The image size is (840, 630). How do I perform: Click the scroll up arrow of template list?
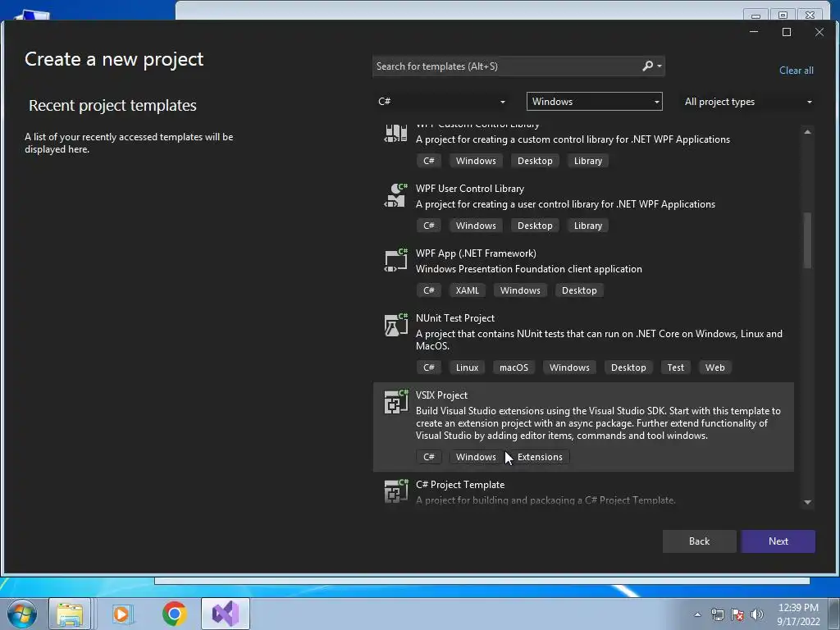[807, 131]
